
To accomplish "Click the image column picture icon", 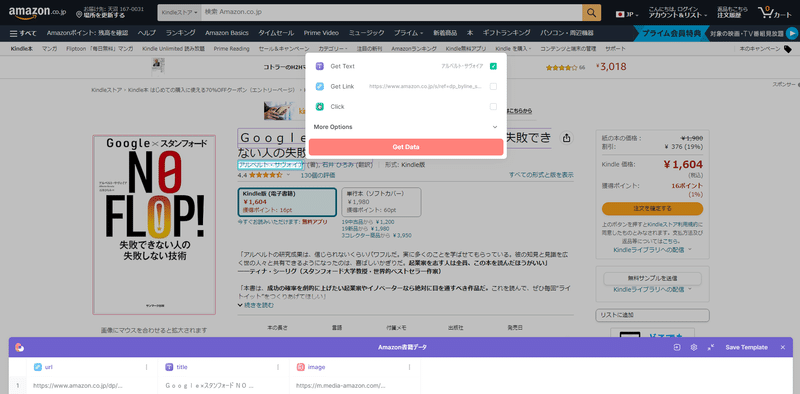I will pyautogui.click(x=301, y=367).
